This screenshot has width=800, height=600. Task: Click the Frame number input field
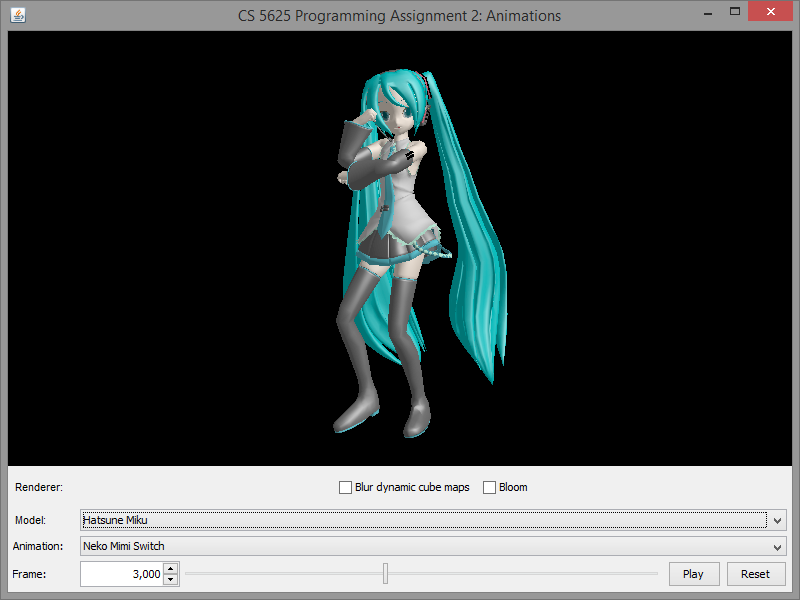click(x=120, y=574)
